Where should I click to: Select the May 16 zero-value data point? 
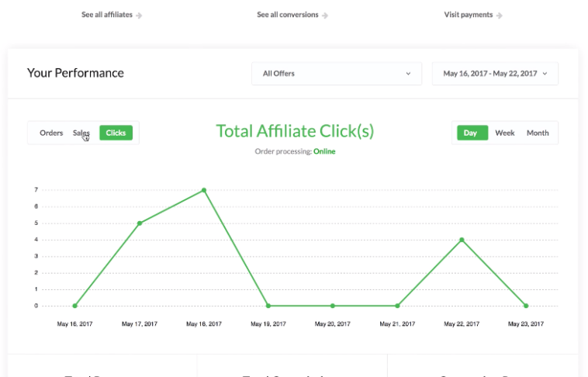(x=75, y=306)
